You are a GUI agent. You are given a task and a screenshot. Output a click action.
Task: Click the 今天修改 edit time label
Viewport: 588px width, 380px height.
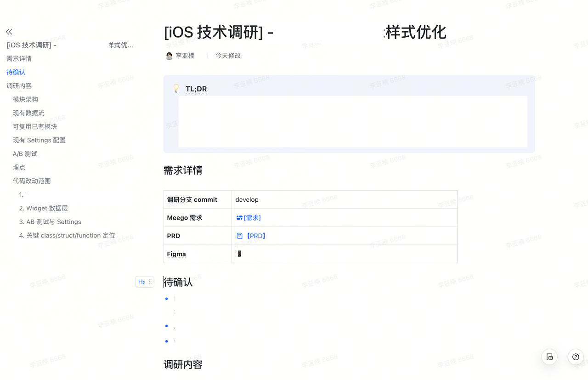(x=228, y=56)
